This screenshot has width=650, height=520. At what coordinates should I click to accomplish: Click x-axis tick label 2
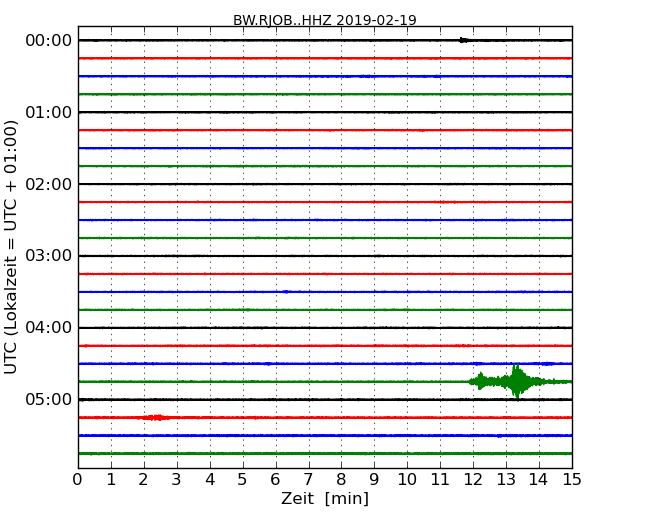pos(143,480)
